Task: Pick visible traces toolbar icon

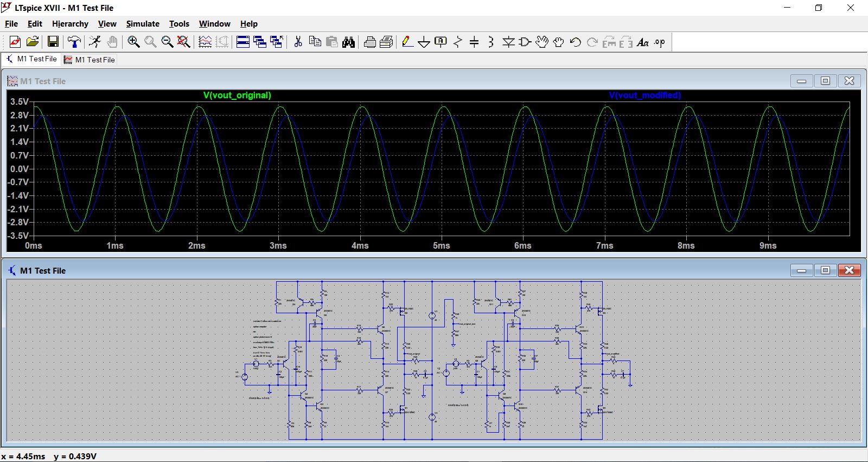Action: (x=205, y=42)
